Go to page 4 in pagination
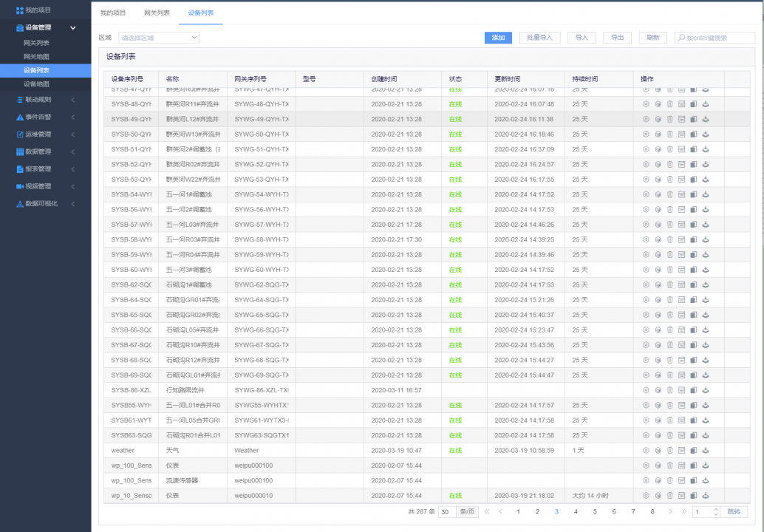The height and width of the screenshot is (532, 764). (576, 511)
